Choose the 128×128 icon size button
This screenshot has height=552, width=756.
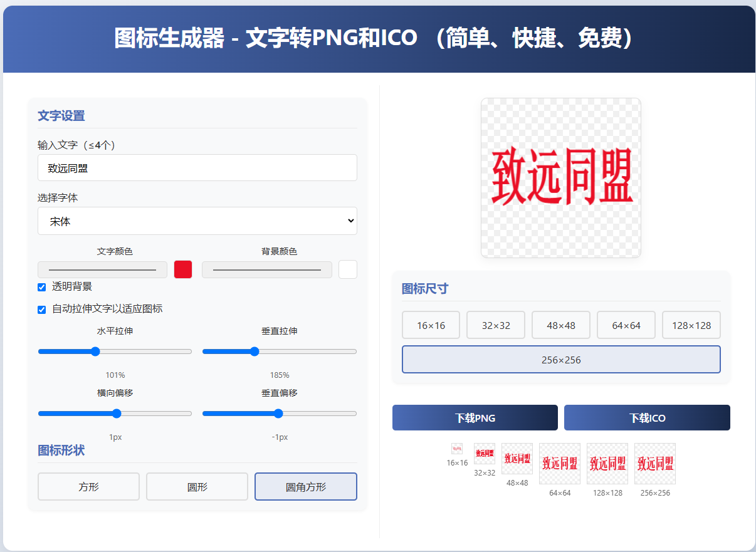691,325
